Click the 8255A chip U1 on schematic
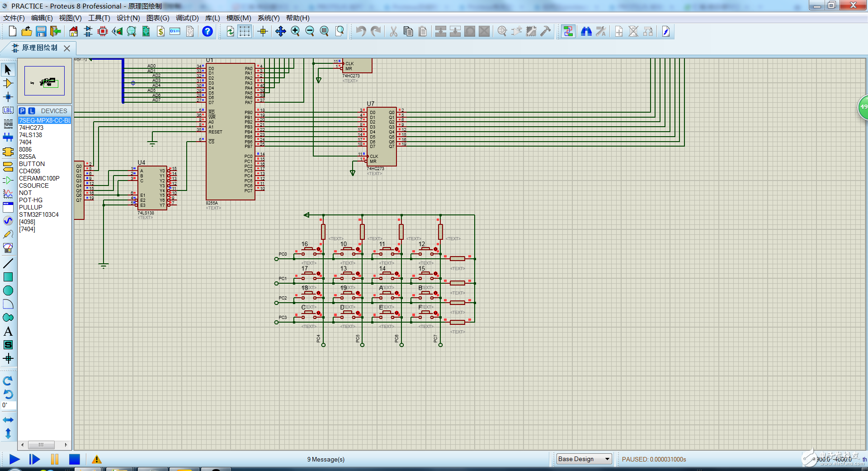This screenshot has width=868, height=471. [230, 131]
